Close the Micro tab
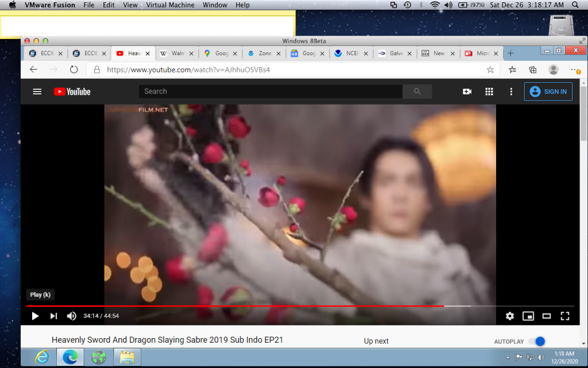This screenshot has width=588, height=368. point(496,53)
